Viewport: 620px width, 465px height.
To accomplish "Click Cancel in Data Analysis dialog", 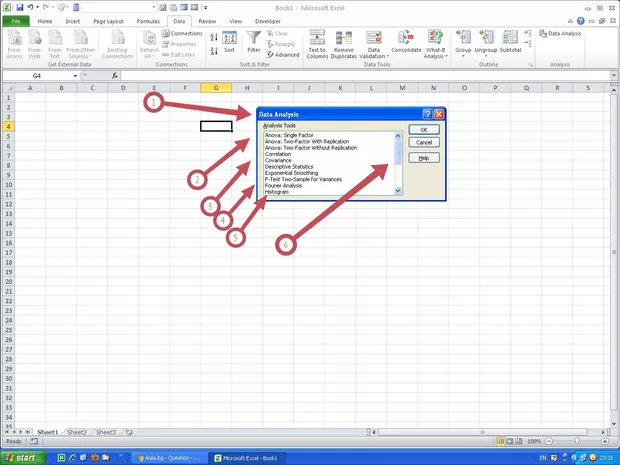I will click(424, 142).
